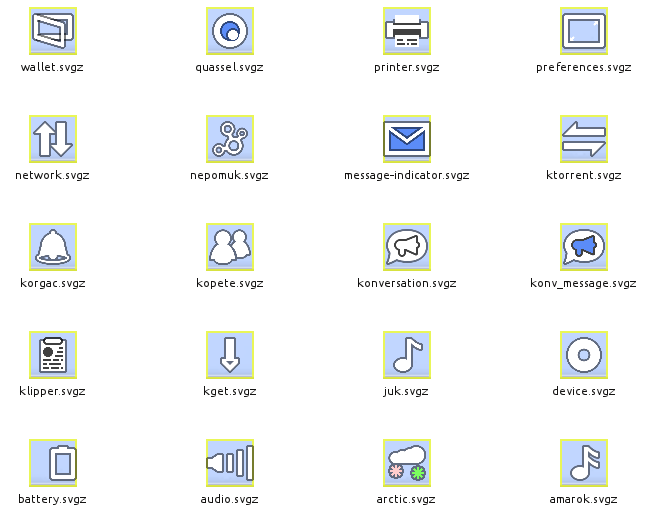Click the 'ktorrent.svgz' file name
The width and height of the screenshot is (650, 518).
[x=584, y=176]
